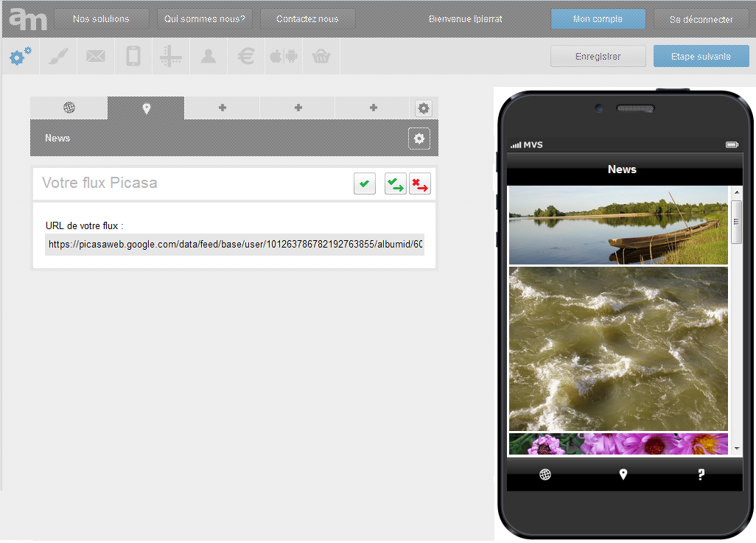The height and width of the screenshot is (543, 756).
Task: Click the envelope mail icon
Action: pyautogui.click(x=96, y=57)
